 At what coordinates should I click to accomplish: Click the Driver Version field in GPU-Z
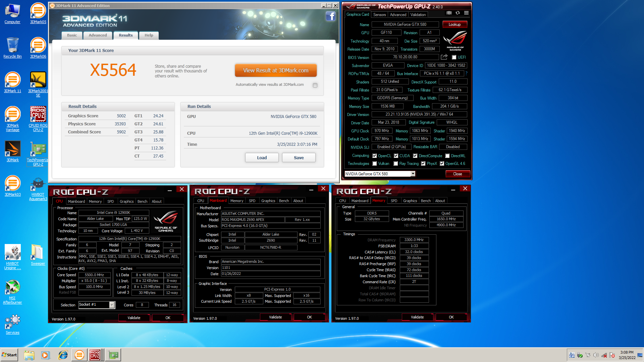coord(419,114)
